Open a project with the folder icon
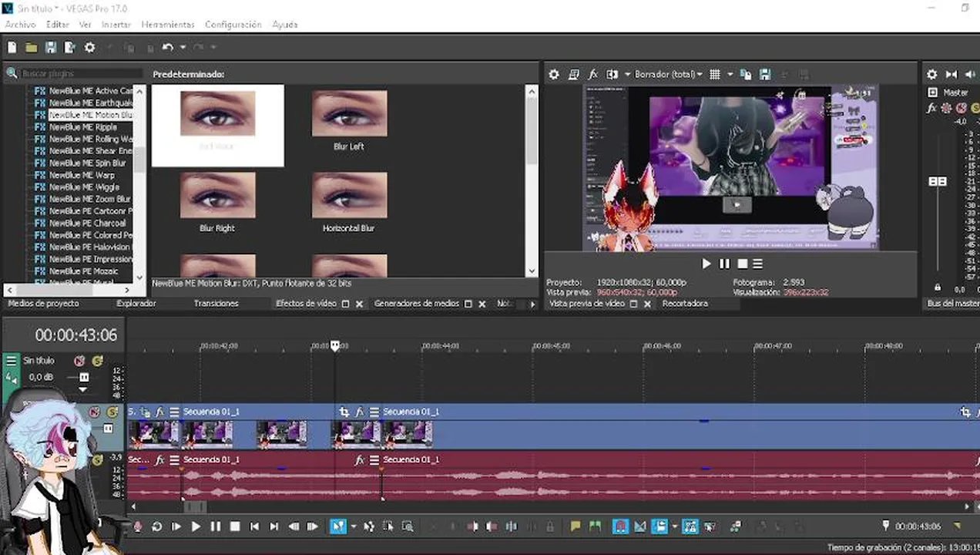 click(31, 48)
